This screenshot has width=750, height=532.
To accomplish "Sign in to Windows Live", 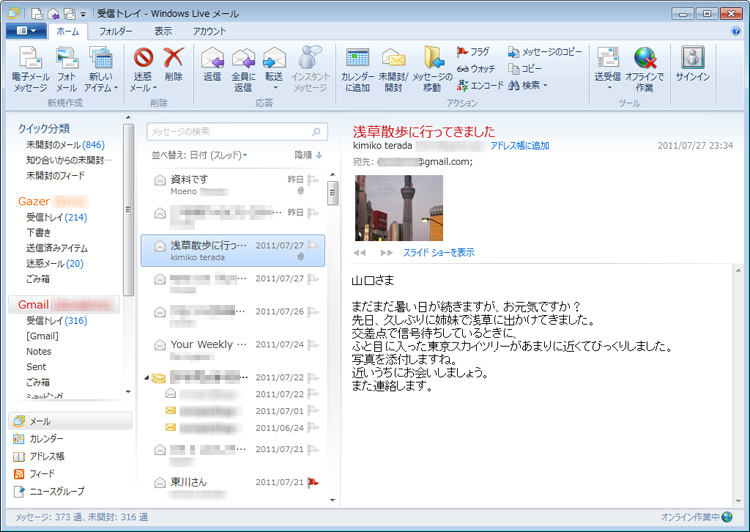I will [x=692, y=65].
